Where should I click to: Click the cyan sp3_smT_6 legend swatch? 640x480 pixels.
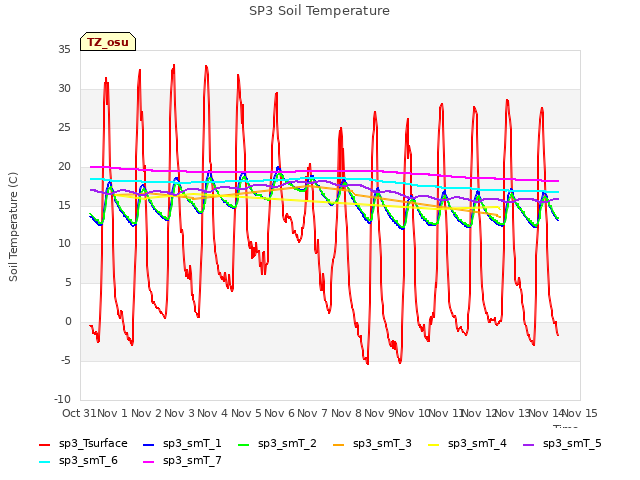click(x=44, y=462)
